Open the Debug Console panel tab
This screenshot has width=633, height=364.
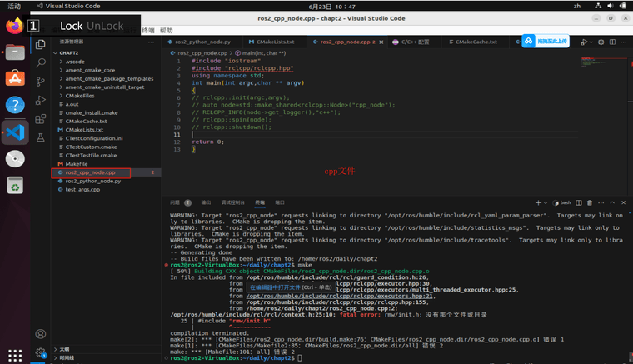233,202
